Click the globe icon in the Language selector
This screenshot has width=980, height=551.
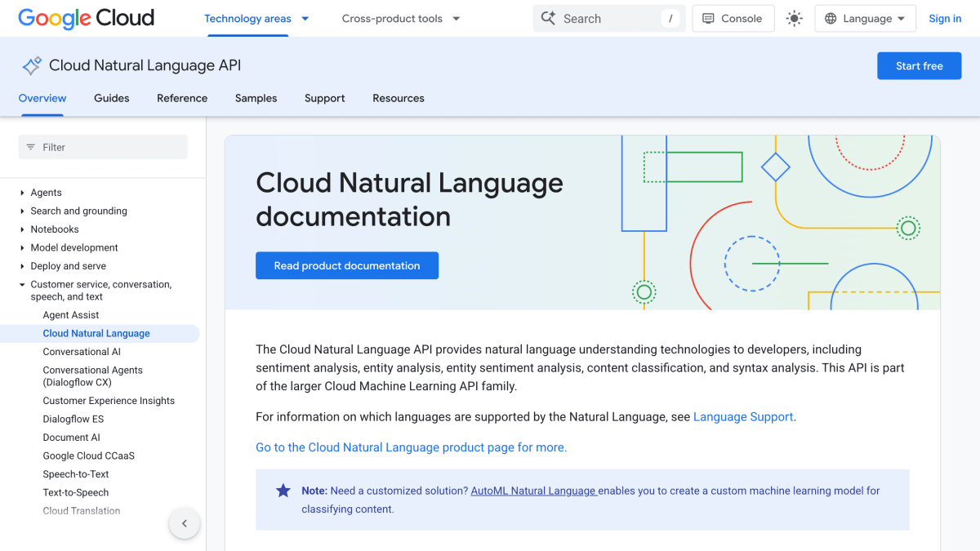coord(831,19)
